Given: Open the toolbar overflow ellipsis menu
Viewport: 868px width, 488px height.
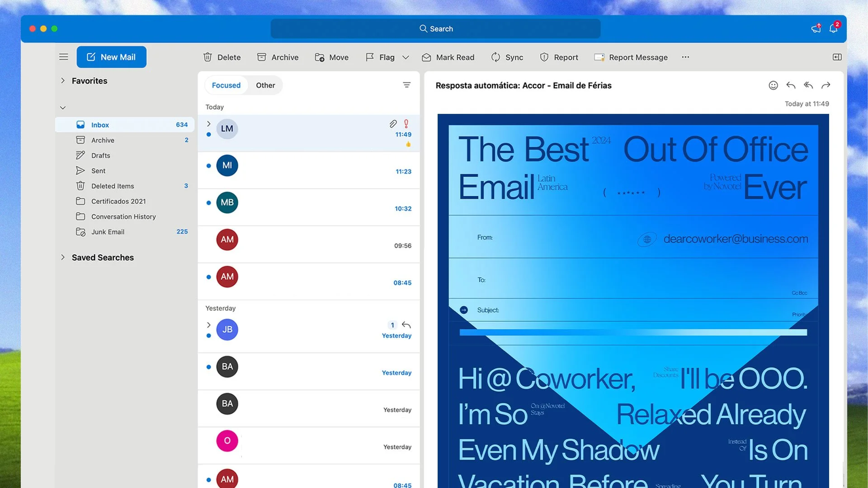Looking at the screenshot, I should (x=685, y=57).
